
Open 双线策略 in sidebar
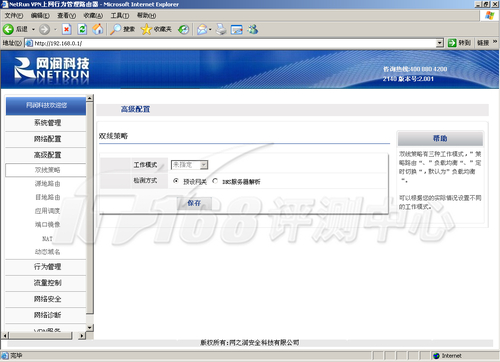pos(46,170)
